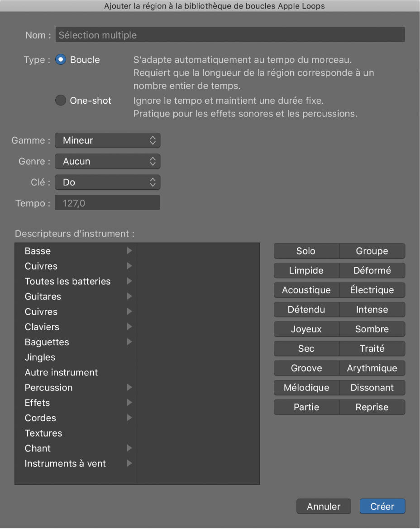Toggle the Électrique descriptor button

point(372,290)
